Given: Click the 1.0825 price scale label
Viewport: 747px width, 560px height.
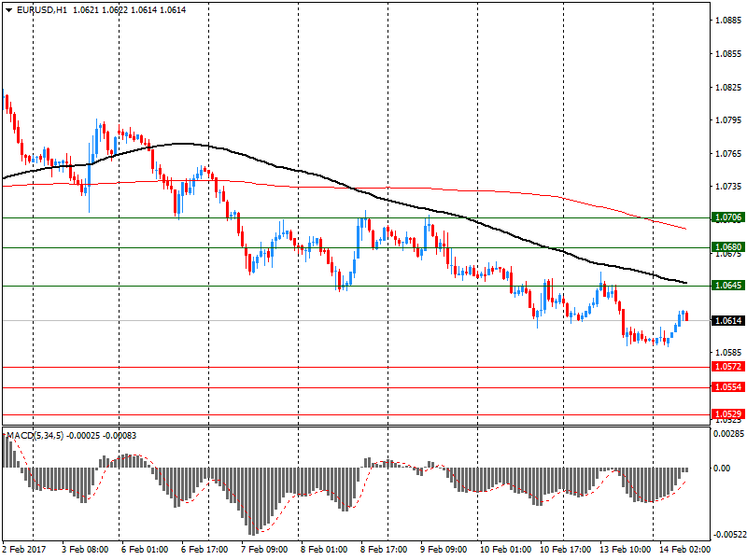Looking at the screenshot, I should [x=728, y=87].
